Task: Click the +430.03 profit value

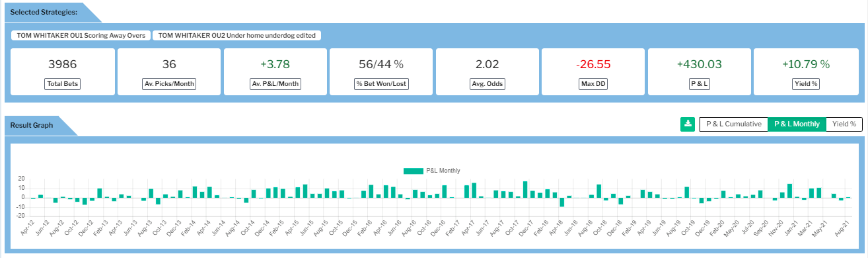Action: click(699, 64)
